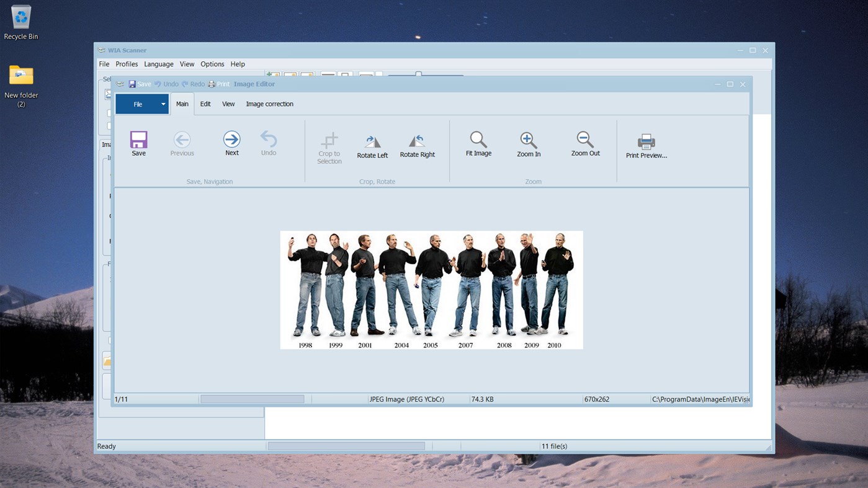Zoom In on the image
Viewport: 868px width, 488px height.
coord(528,143)
